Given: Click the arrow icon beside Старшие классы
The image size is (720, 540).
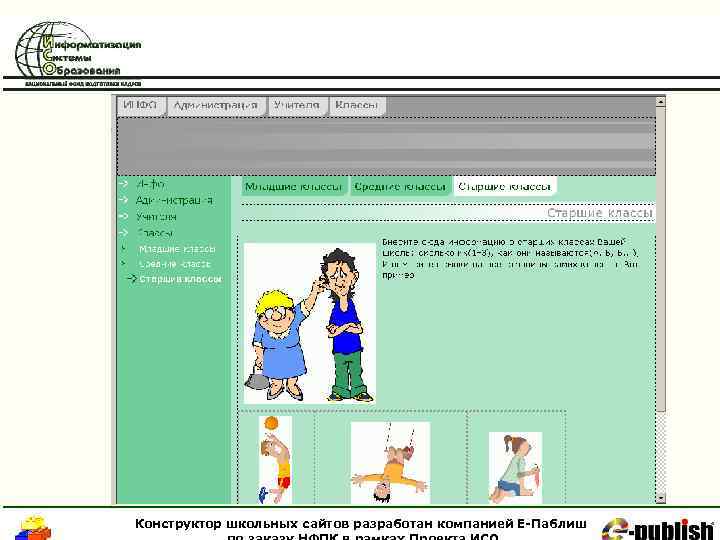Looking at the screenshot, I should pyautogui.click(x=132, y=278).
